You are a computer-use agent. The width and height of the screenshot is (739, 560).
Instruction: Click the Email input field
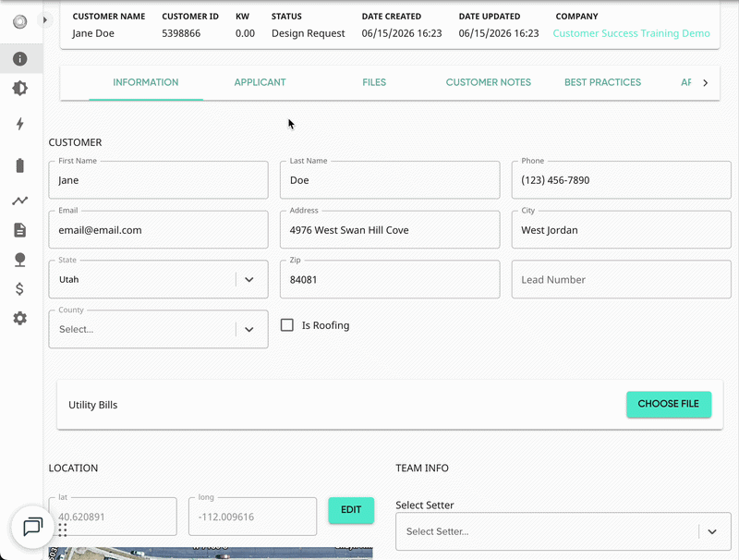click(x=158, y=229)
